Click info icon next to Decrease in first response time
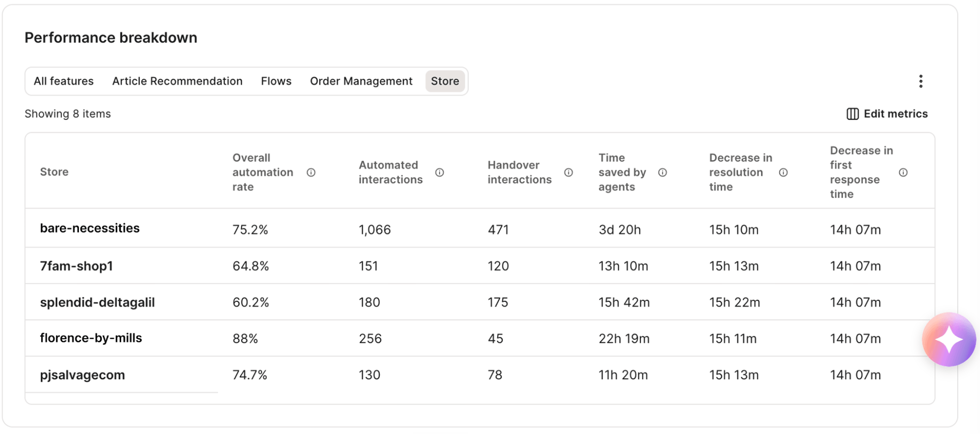The width and height of the screenshot is (980, 434). coord(903,172)
